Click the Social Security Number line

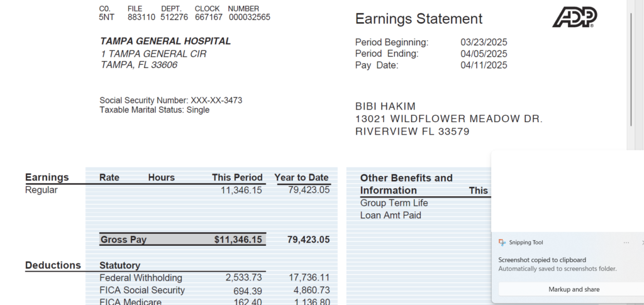click(170, 101)
